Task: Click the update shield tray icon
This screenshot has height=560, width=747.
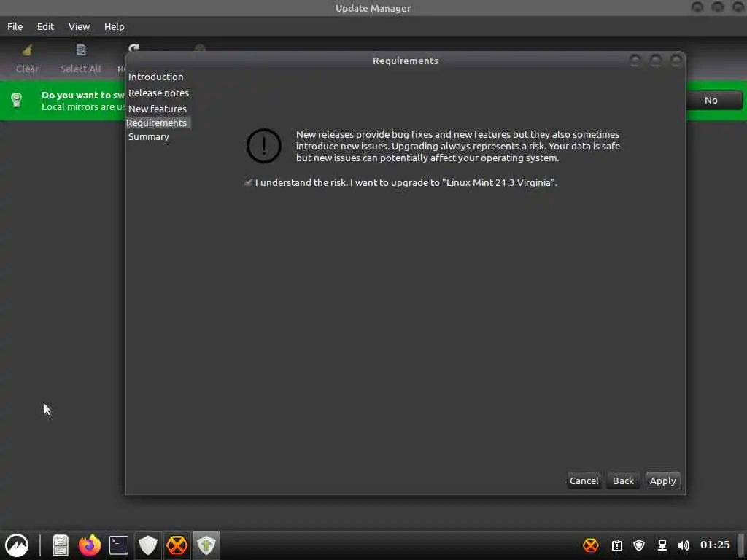Action: (639, 545)
